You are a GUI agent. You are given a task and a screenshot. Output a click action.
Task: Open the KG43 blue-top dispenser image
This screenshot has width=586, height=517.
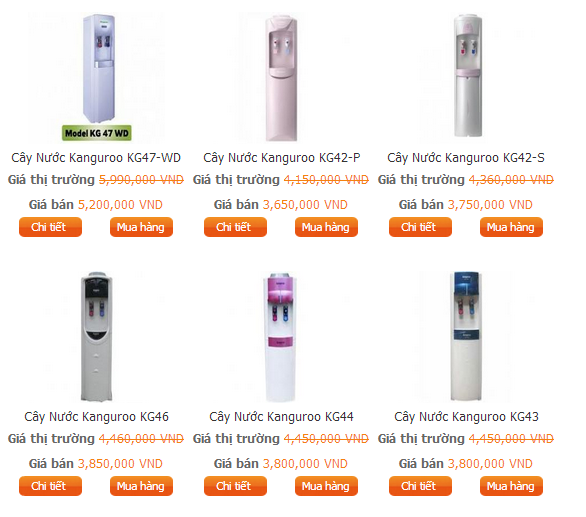tap(466, 336)
